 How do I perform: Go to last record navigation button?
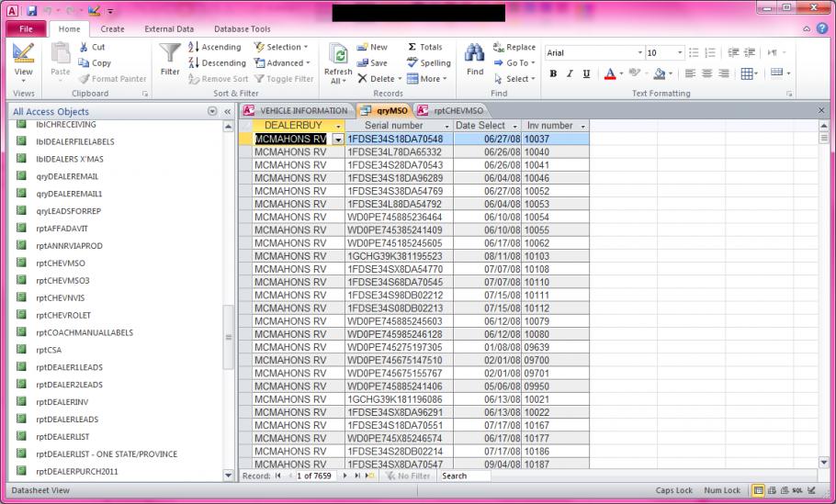click(356, 476)
